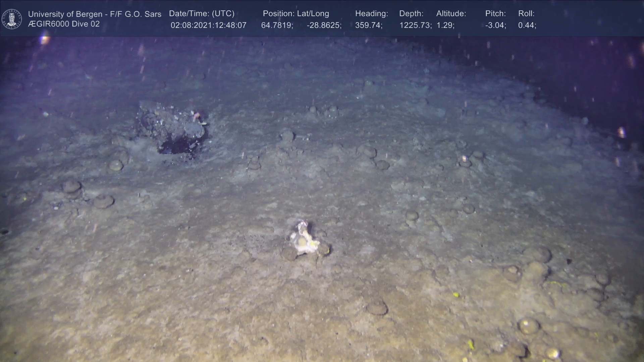Click the Roll label
The height and width of the screenshot is (362, 644).
[x=526, y=14]
